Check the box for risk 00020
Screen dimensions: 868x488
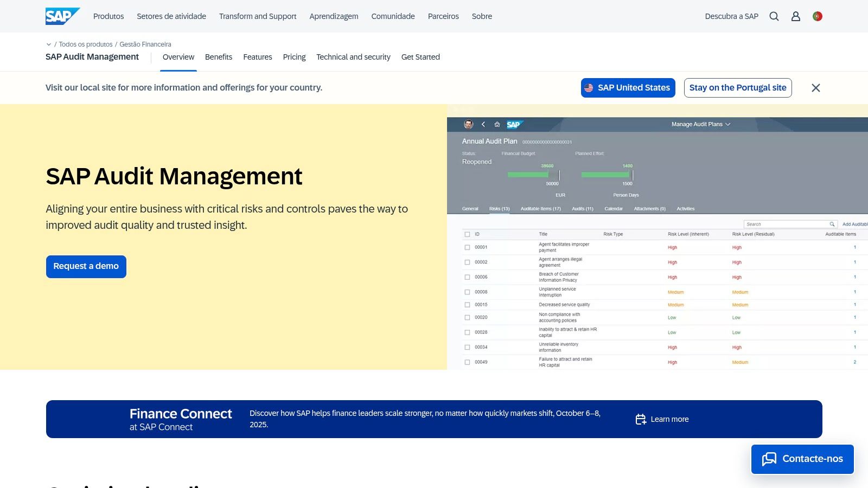[467, 318]
